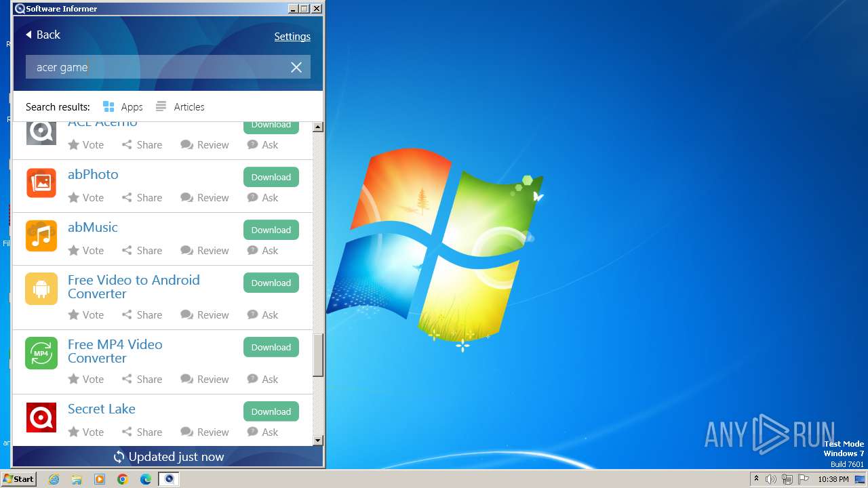Share Free Video to Android Converter
This screenshot has width=868, height=488.
142,315
